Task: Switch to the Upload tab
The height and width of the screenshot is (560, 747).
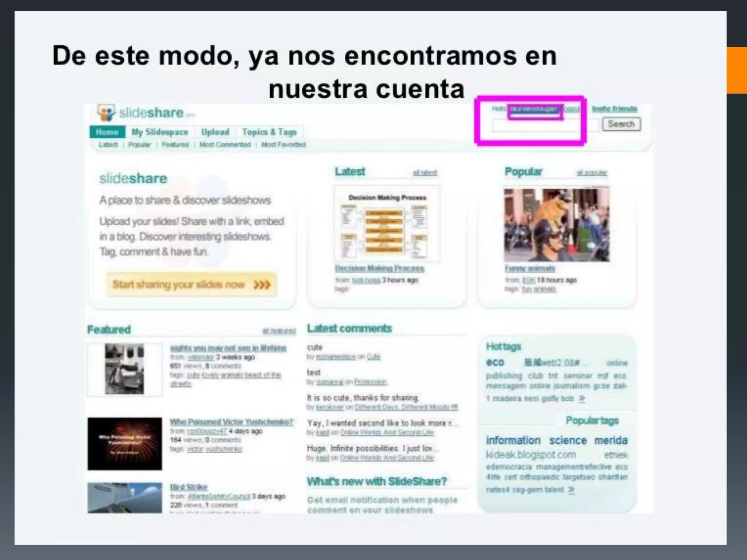Action: [215, 132]
